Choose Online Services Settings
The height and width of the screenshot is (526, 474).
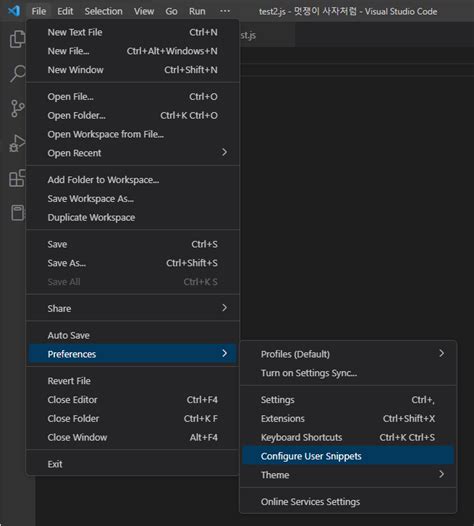coord(348,502)
